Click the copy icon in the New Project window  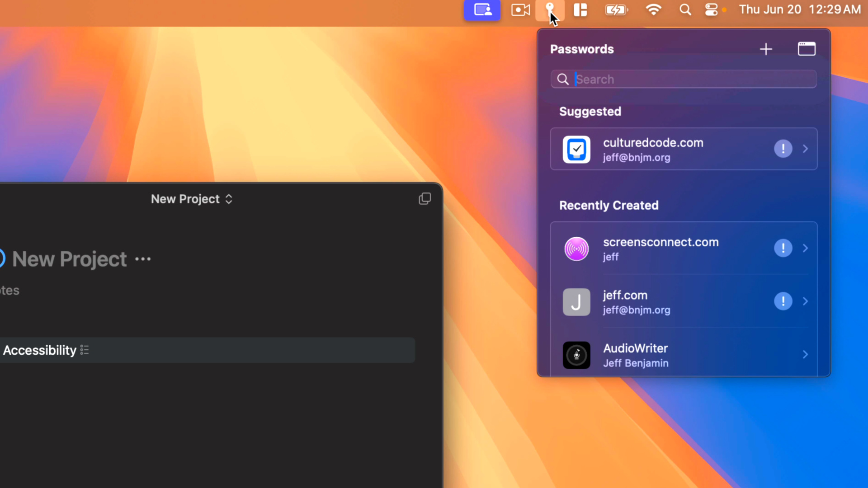click(425, 199)
